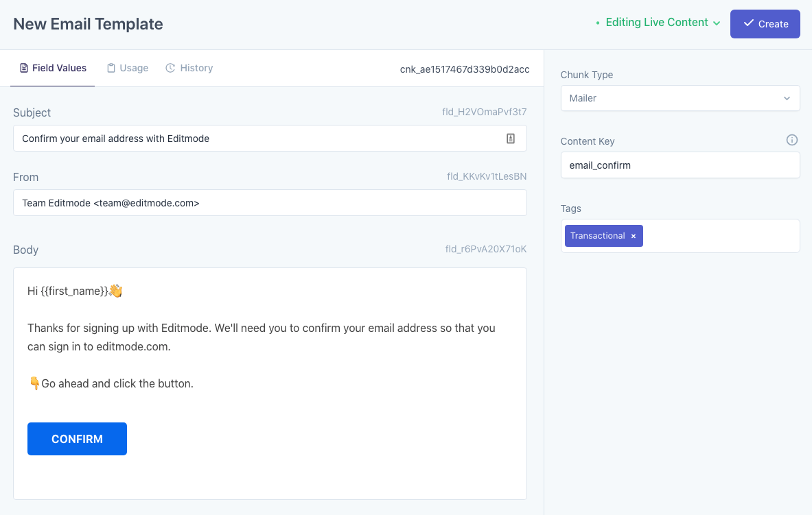Focus the From email address field
Viewport: 812px width, 515px height.
(269, 203)
